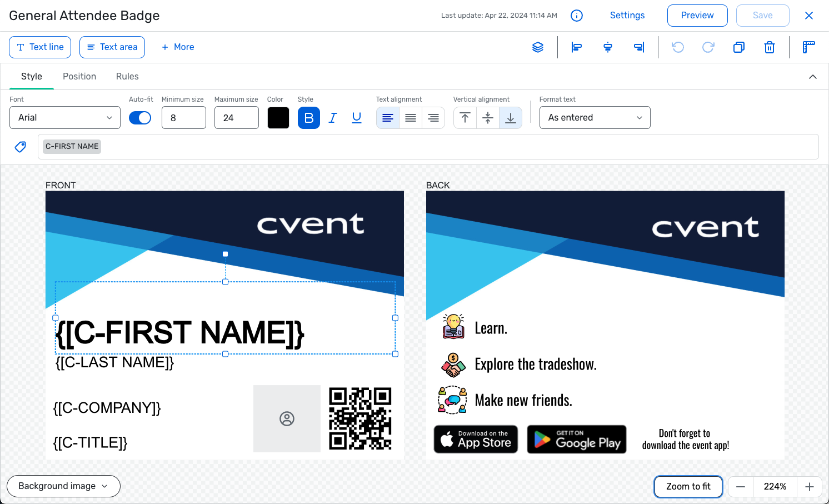This screenshot has width=829, height=504.
Task: Click the 'Make new friends.' text
Action: 523,401
